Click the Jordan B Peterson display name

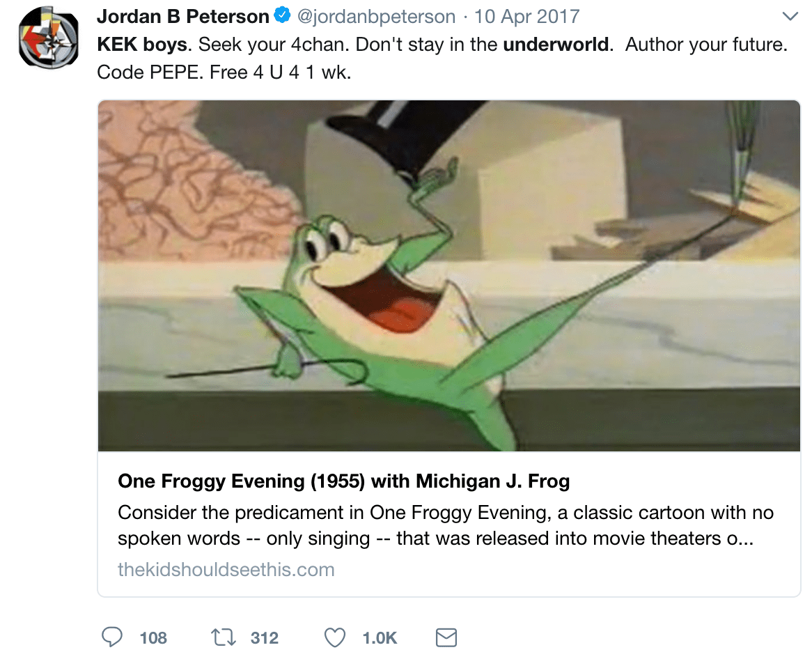click(182, 16)
